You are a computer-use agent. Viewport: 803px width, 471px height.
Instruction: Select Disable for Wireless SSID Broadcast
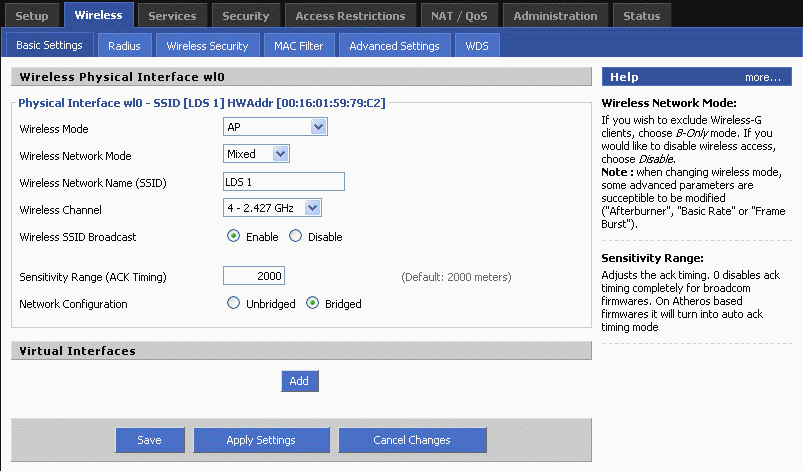(295, 237)
